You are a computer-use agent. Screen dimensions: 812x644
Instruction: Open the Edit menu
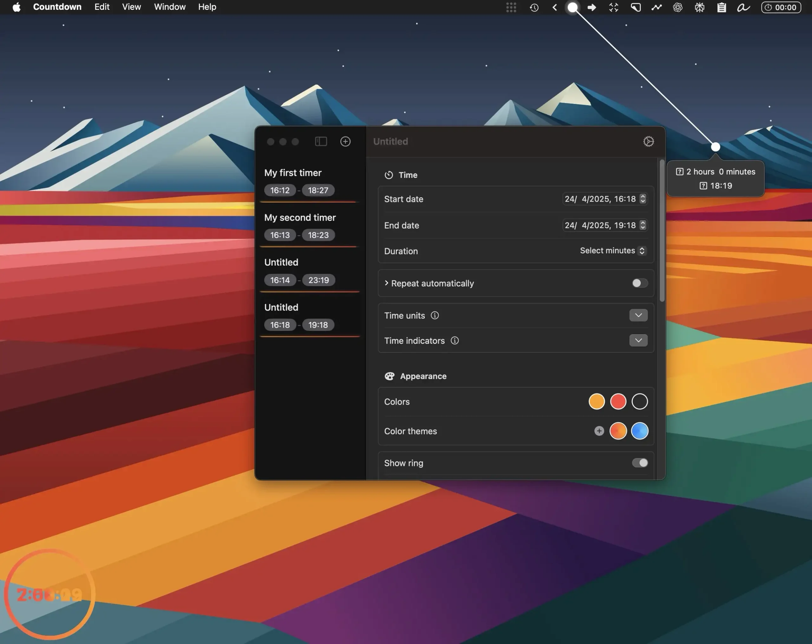coord(102,7)
